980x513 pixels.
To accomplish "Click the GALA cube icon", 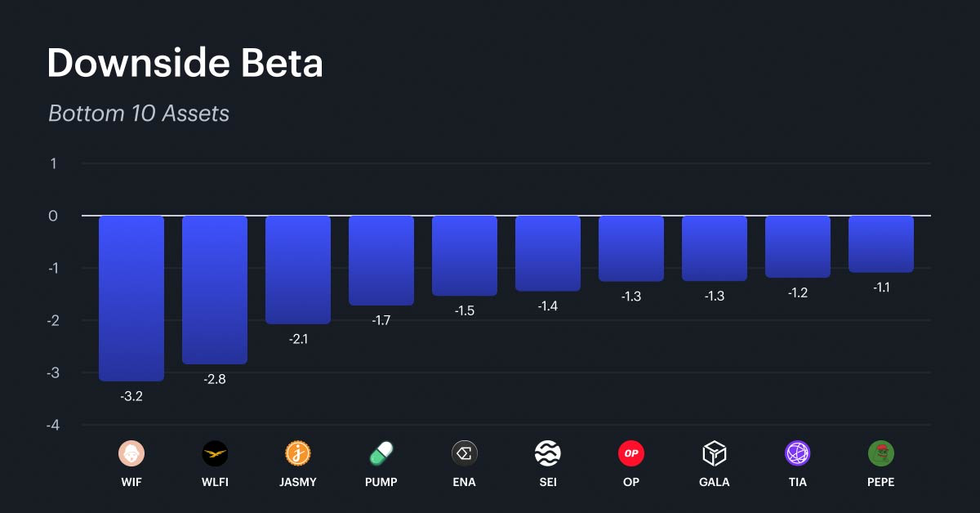I will tap(715, 453).
